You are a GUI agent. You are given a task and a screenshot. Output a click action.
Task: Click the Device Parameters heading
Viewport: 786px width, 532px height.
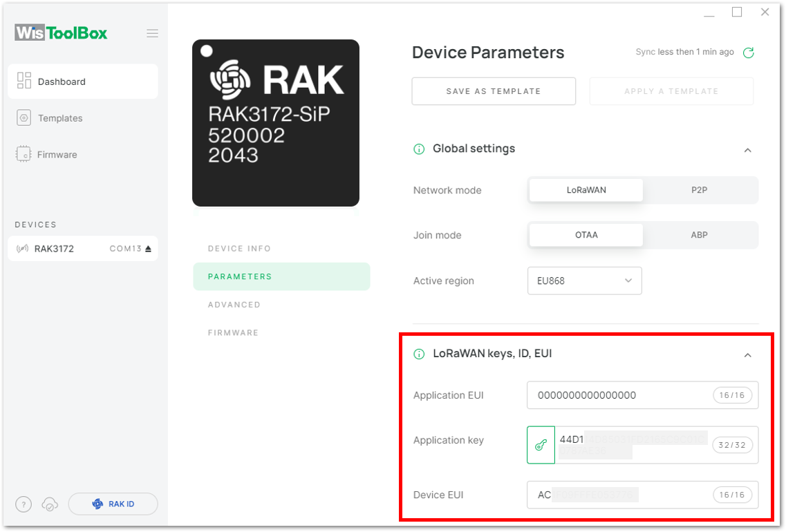tap(488, 53)
